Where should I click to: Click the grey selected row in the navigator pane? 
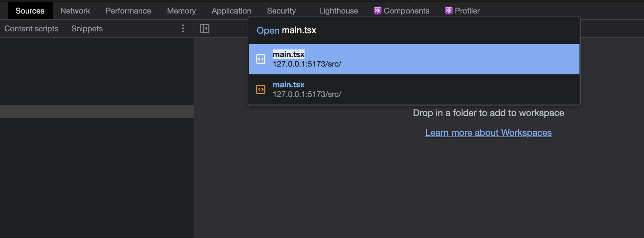97,111
